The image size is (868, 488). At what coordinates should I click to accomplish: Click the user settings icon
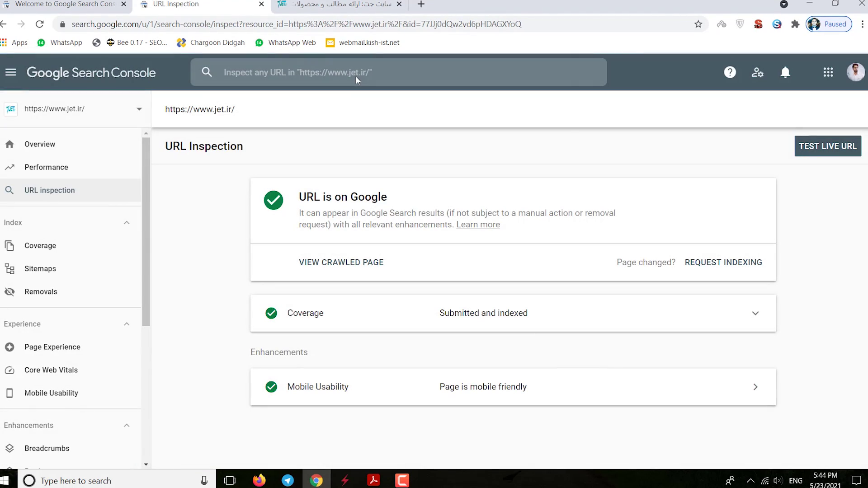[x=758, y=72]
